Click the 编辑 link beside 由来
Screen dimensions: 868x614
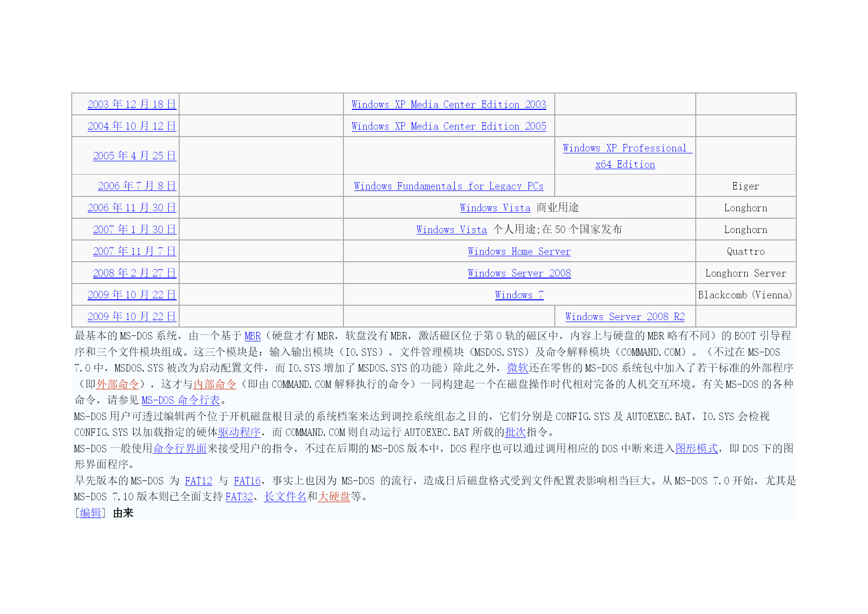click(91, 513)
